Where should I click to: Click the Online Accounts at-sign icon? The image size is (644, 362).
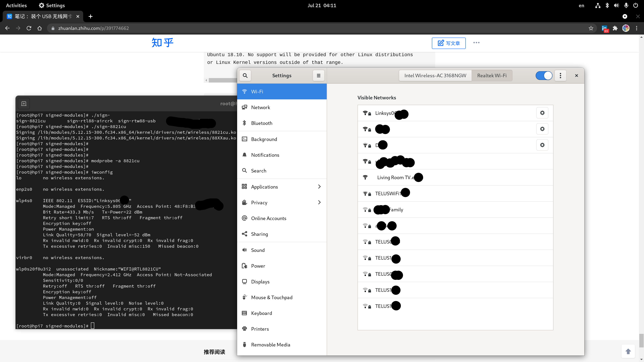tap(245, 218)
